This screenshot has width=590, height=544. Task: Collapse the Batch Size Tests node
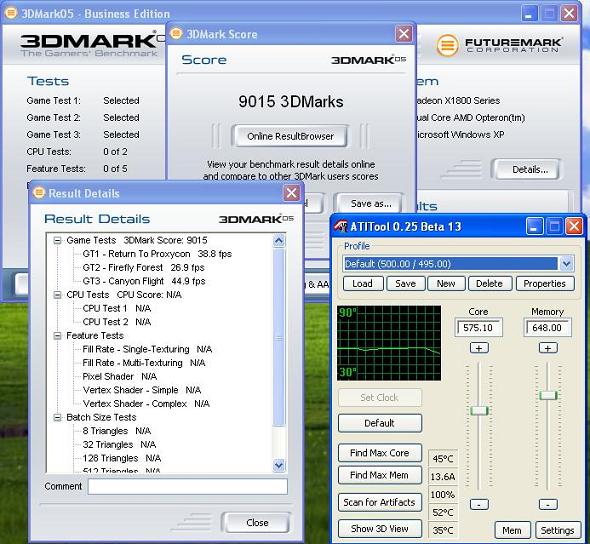57,417
